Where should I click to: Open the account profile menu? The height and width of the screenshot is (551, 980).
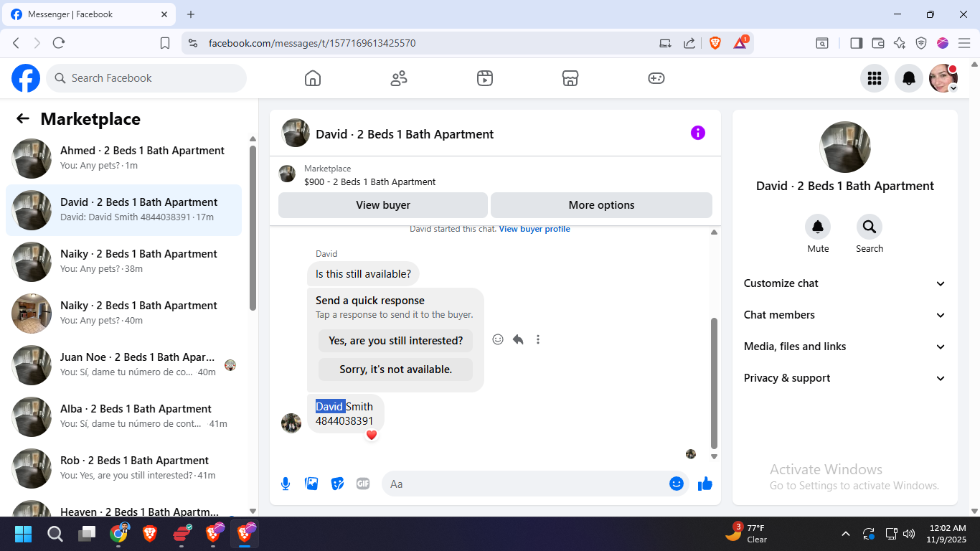click(x=943, y=78)
